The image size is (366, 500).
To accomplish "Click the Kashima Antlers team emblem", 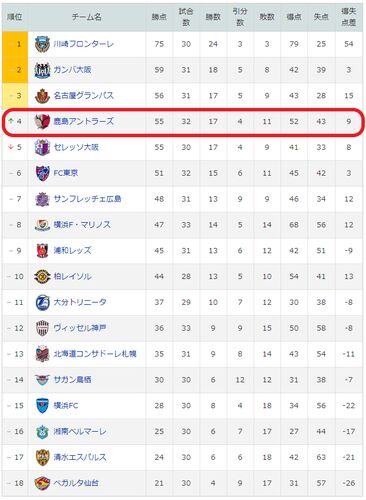I will [42, 121].
